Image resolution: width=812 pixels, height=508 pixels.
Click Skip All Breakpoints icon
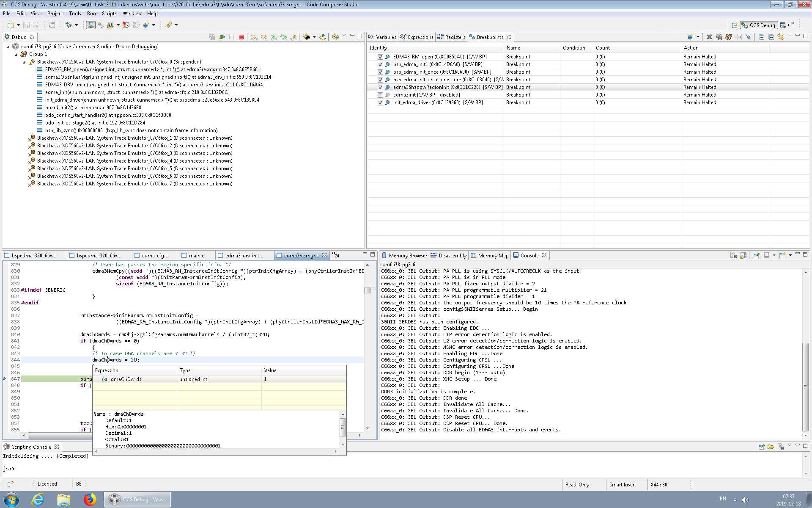coord(748,37)
